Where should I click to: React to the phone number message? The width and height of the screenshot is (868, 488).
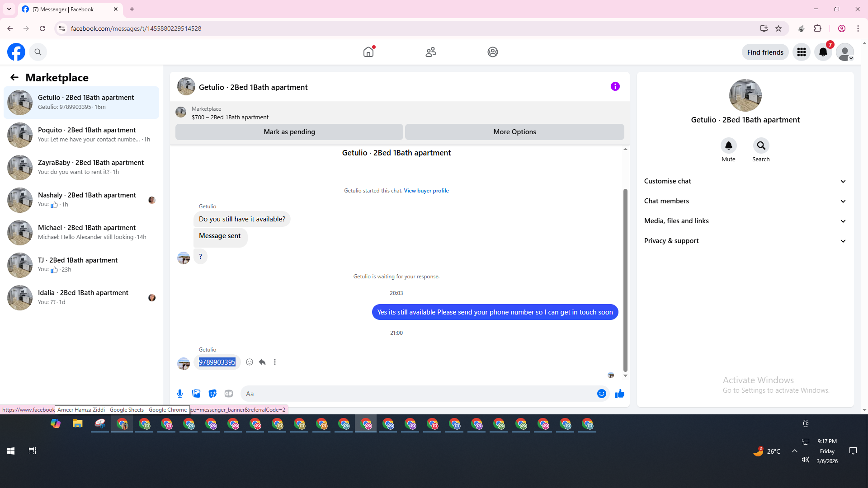click(x=250, y=362)
